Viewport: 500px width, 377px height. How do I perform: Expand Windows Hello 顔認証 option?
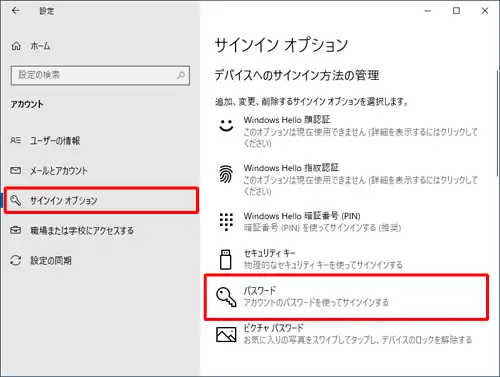pyautogui.click(x=347, y=131)
